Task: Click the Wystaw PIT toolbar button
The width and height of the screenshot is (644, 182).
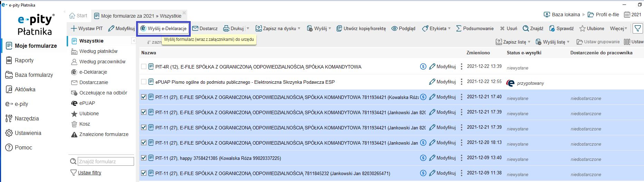Action: point(87,28)
